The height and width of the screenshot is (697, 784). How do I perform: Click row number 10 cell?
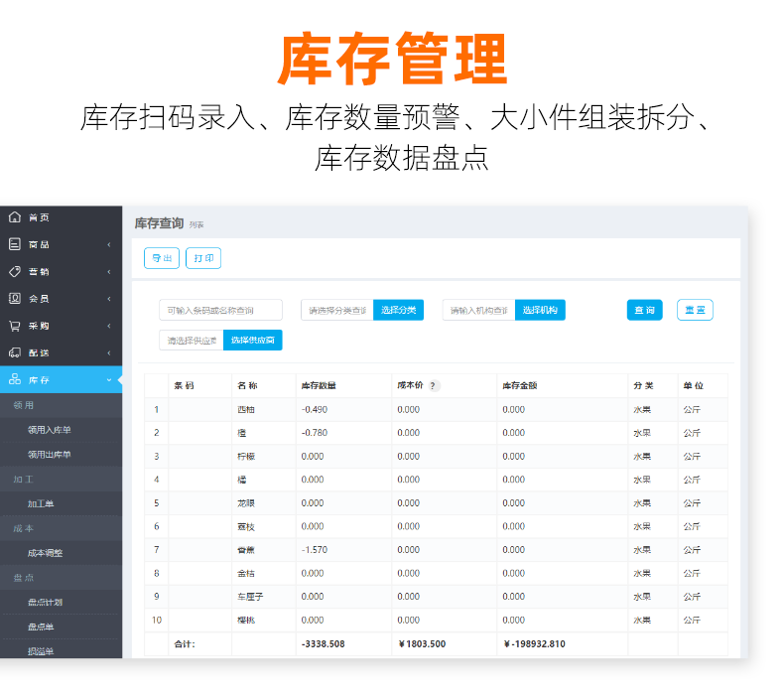pos(157,621)
